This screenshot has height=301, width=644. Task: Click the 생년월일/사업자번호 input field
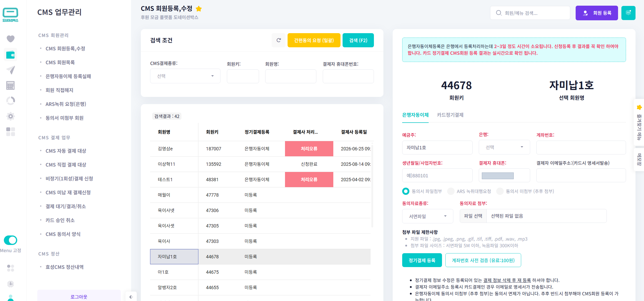tap(437, 175)
